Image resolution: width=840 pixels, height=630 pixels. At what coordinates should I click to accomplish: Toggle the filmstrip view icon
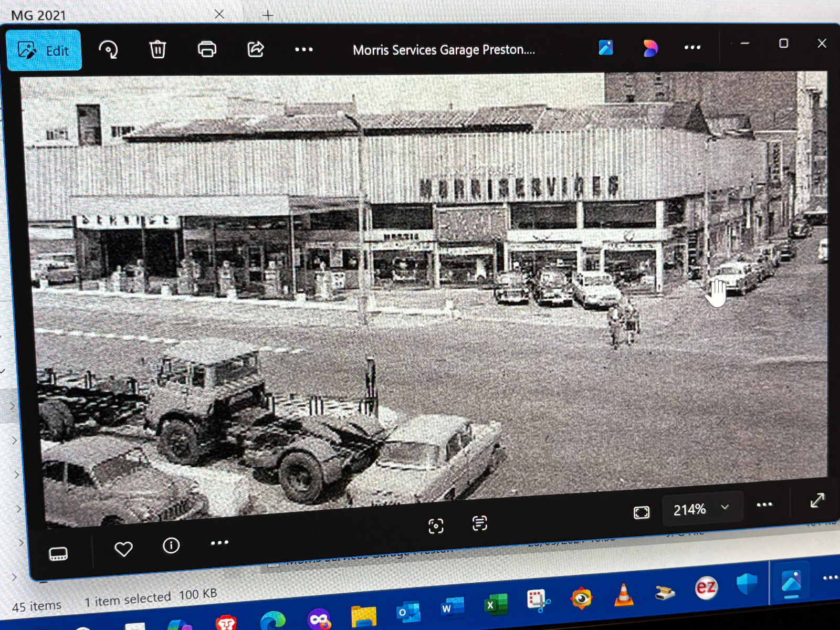(x=58, y=554)
